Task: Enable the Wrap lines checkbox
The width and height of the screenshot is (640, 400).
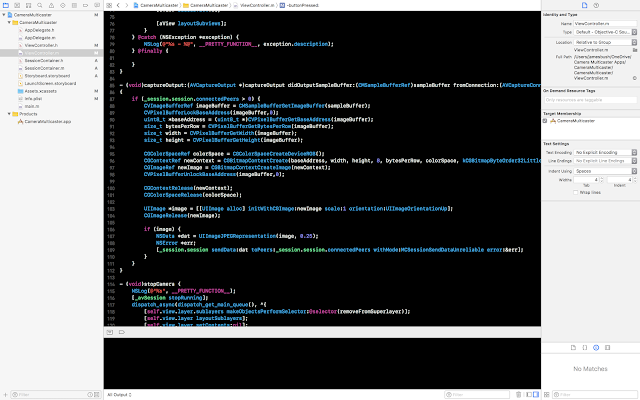Action: [x=576, y=192]
